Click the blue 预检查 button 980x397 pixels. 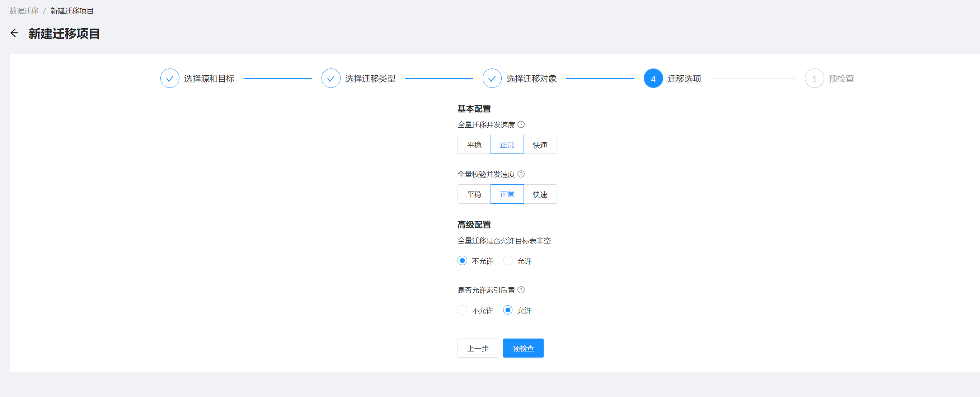point(523,348)
